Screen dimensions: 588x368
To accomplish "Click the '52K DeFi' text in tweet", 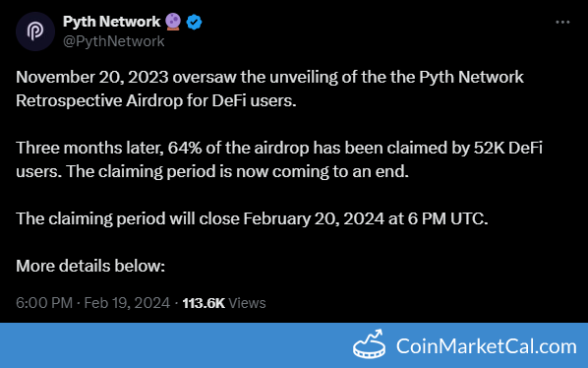I will (x=508, y=148).
